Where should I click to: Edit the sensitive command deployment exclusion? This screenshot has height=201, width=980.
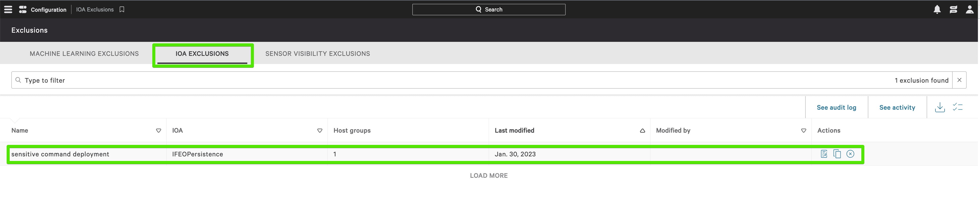tap(824, 154)
